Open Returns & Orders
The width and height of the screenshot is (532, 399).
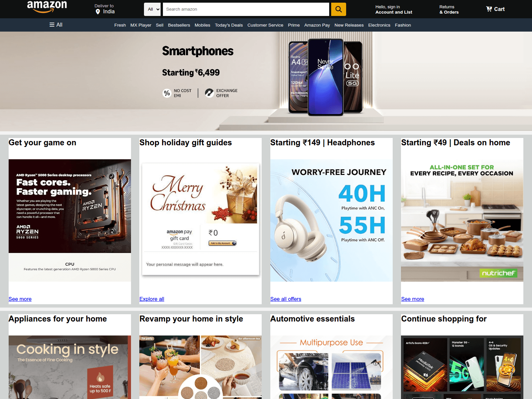(x=449, y=9)
